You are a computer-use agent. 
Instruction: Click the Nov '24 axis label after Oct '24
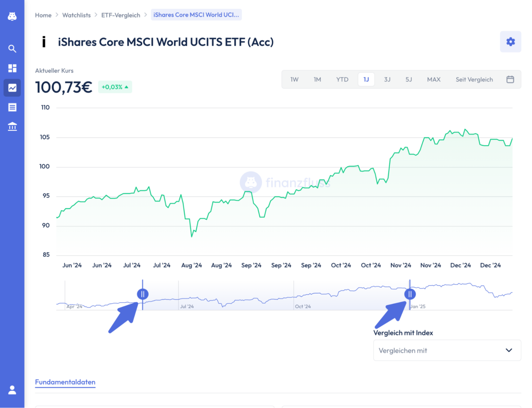[401, 265]
